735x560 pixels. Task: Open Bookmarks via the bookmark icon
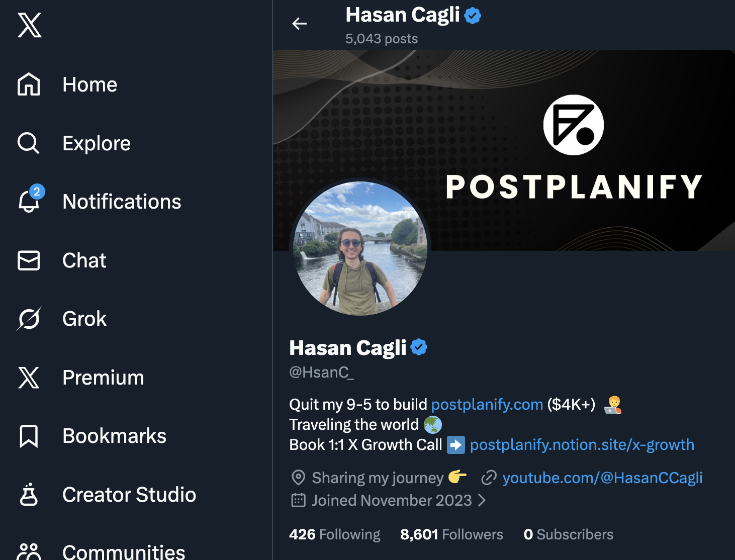point(29,437)
